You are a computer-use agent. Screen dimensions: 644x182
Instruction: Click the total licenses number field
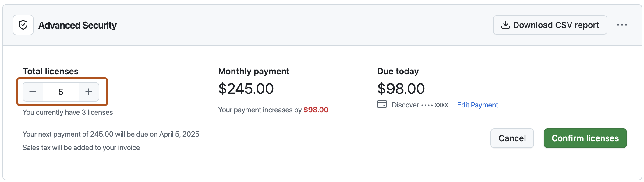point(61,92)
